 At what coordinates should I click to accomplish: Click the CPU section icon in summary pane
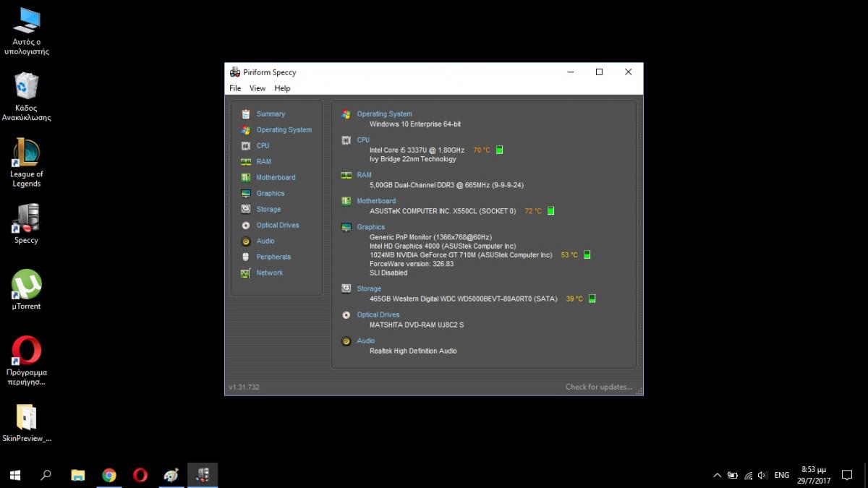(346, 140)
